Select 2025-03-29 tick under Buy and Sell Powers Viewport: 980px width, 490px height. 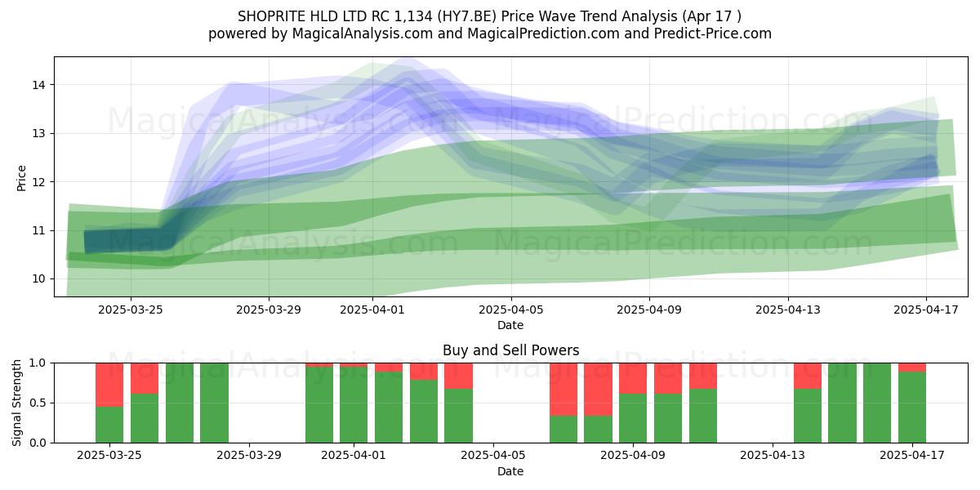coord(249,456)
